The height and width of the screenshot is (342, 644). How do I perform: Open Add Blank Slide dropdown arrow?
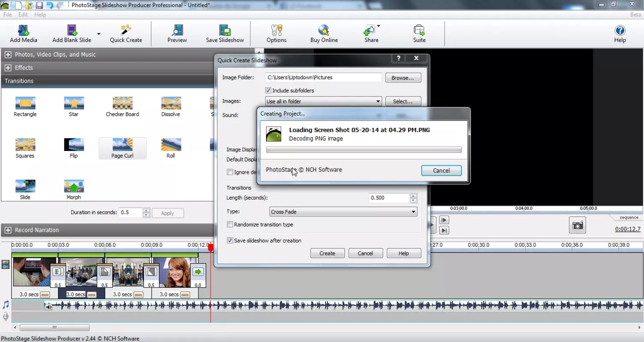[99, 34]
